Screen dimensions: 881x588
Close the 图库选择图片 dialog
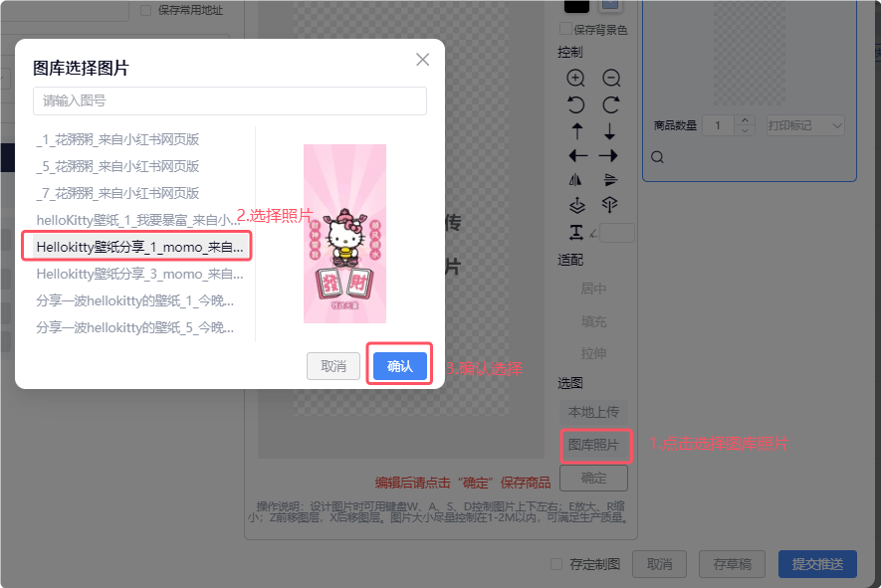[422, 60]
